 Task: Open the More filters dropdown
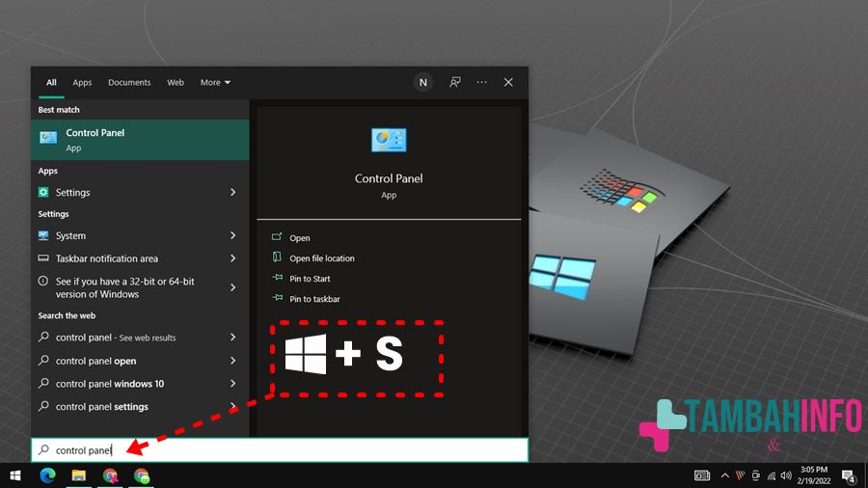[x=215, y=82]
